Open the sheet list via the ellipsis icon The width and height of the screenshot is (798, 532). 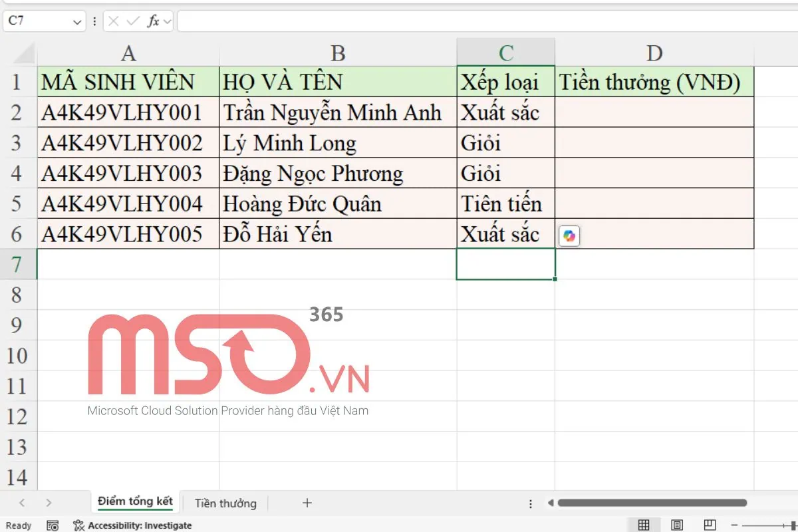click(x=530, y=503)
